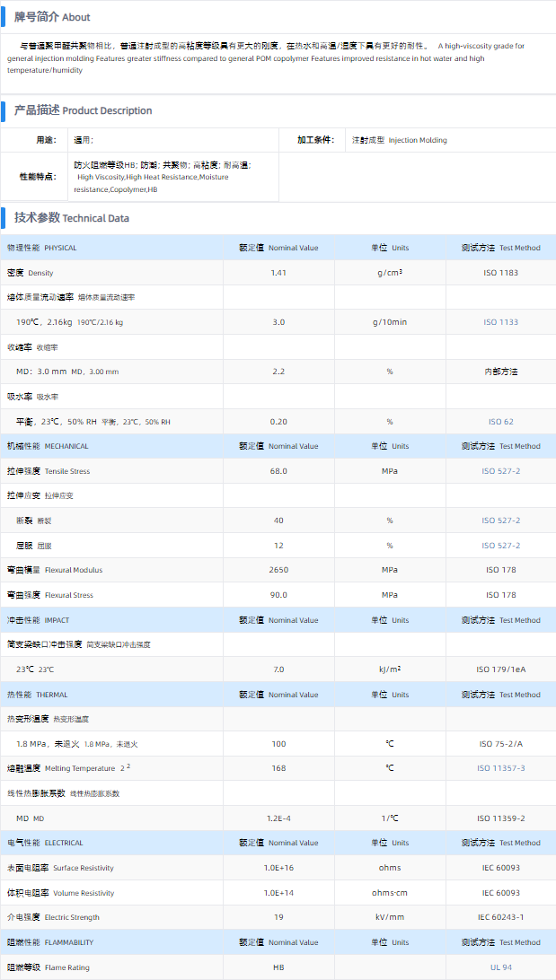Click the ISO 75-2/A test method cell
This screenshot has width=556, height=980.
[x=500, y=744]
